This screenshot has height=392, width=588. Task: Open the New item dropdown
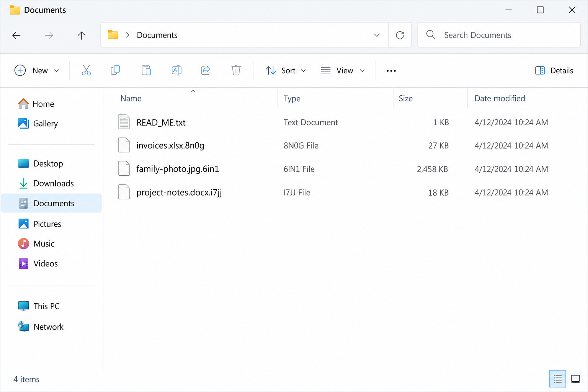coord(37,70)
